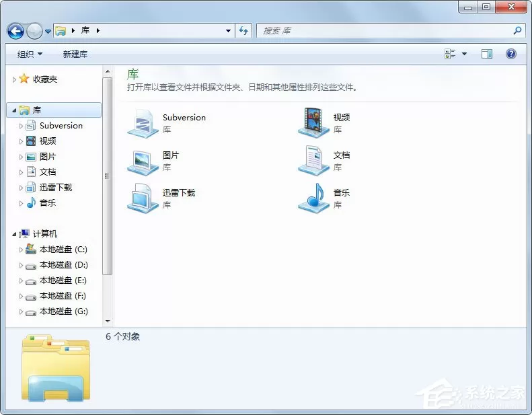Open the address bar history dropdown
532x415 pixels.
pos(229,31)
